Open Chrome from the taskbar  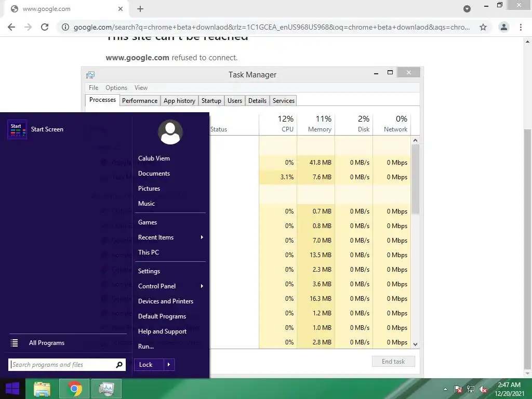(x=74, y=389)
